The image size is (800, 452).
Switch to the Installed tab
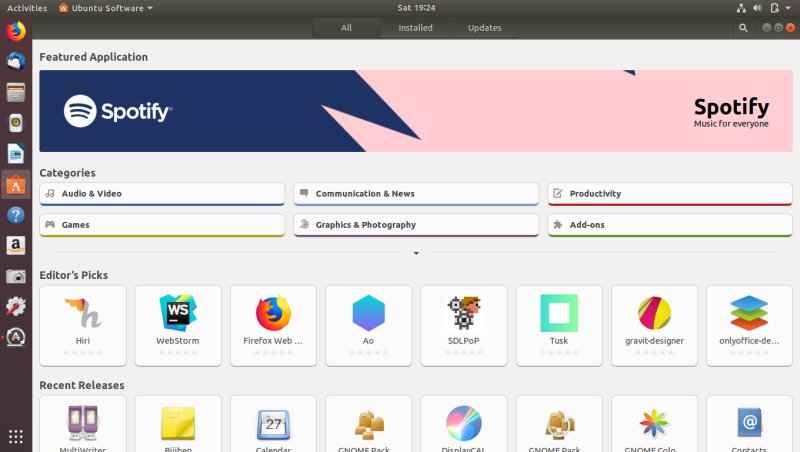pos(415,28)
